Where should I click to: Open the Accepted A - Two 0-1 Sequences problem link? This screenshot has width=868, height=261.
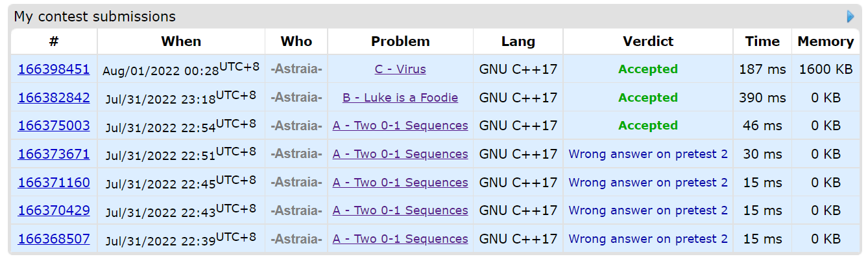[400, 126]
